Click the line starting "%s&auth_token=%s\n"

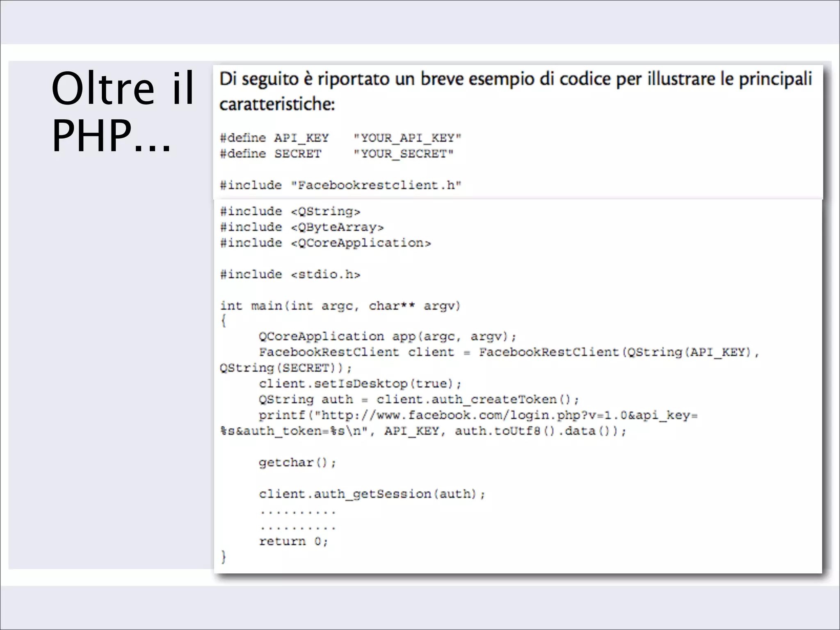[x=423, y=431]
